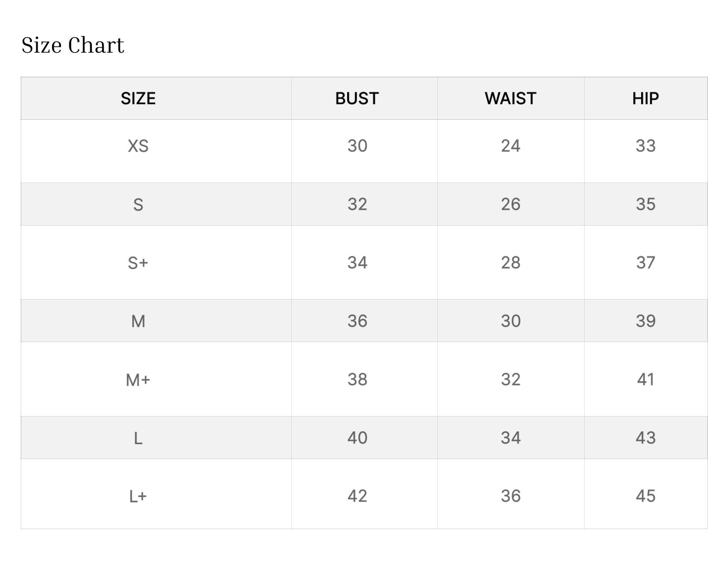The image size is (728, 584).
Task: Click the XS bust value 30
Action: [x=357, y=146]
